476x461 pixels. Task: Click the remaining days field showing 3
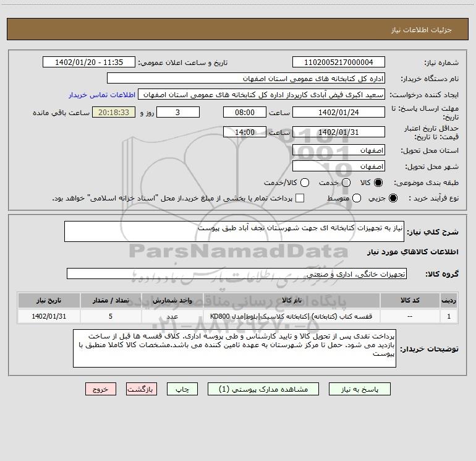pyautogui.click(x=178, y=113)
